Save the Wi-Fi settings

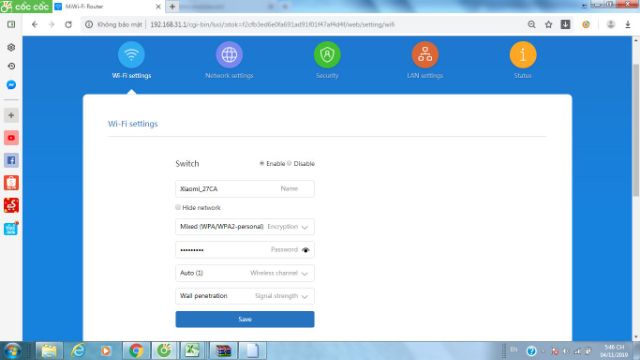point(245,319)
